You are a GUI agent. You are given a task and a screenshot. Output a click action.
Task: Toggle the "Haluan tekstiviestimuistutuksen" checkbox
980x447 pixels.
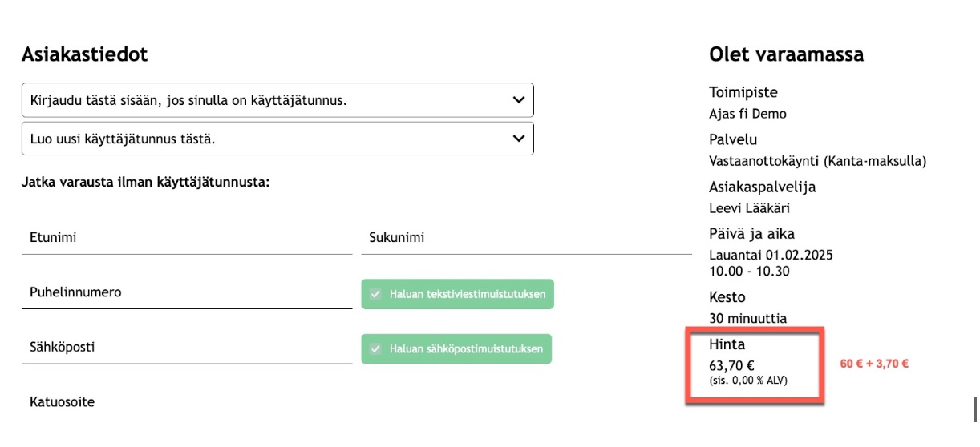pyautogui.click(x=375, y=295)
